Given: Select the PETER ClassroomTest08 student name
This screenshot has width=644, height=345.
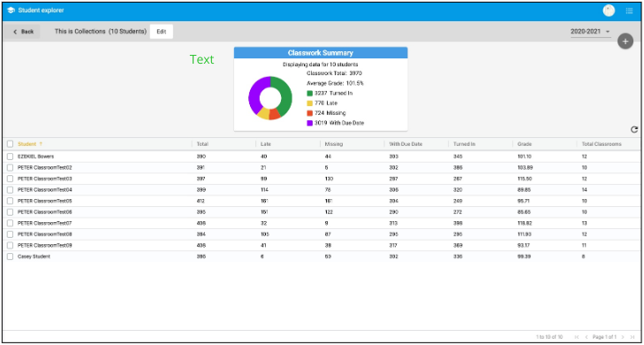Looking at the screenshot, I should tap(45, 234).
